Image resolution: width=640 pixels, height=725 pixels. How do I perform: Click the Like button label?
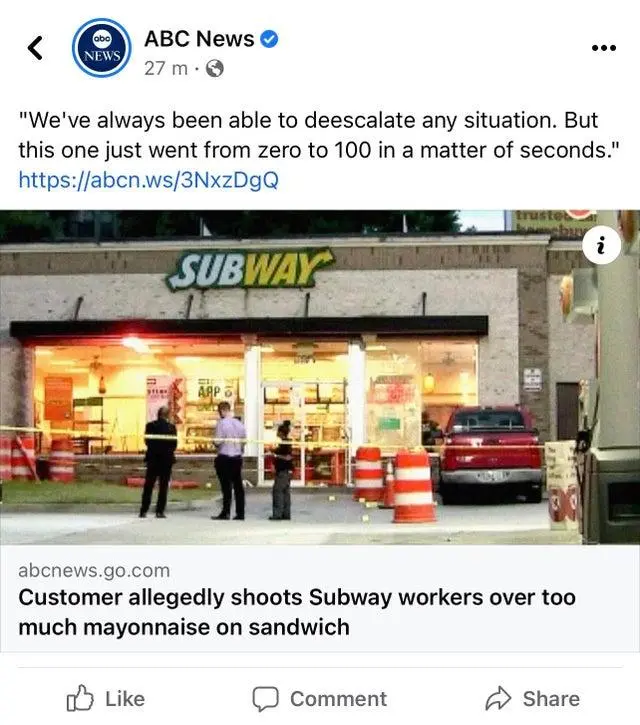[x=125, y=699]
